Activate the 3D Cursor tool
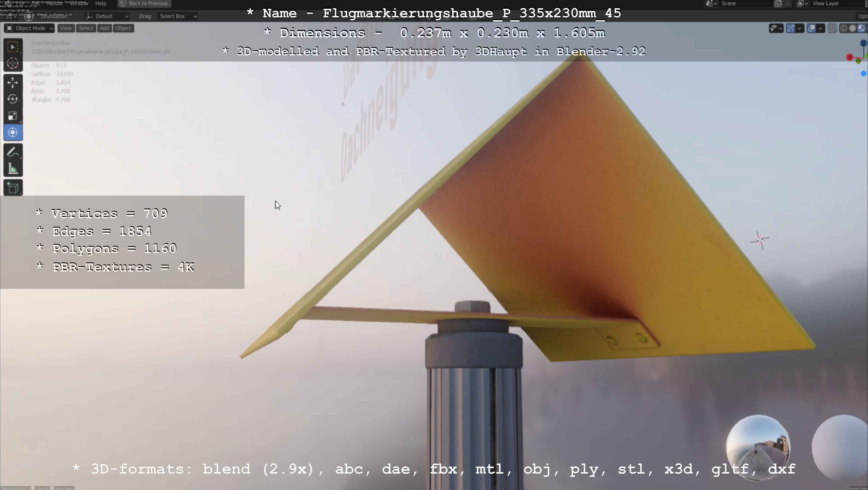The width and height of the screenshot is (868, 490). point(13,63)
